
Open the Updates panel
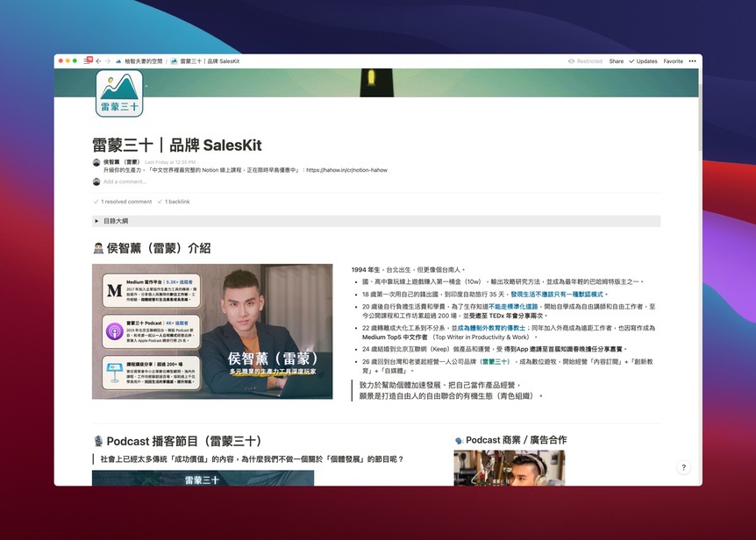tap(643, 61)
